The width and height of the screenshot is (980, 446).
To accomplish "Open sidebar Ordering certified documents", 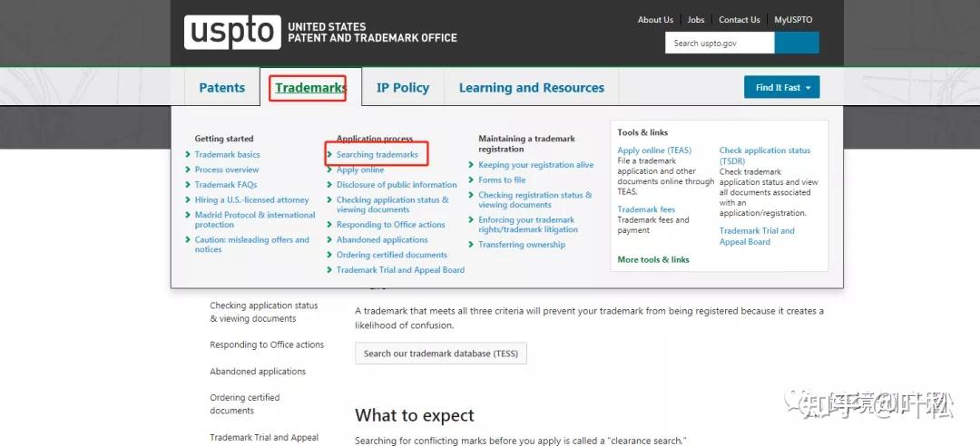I will 245,403.
